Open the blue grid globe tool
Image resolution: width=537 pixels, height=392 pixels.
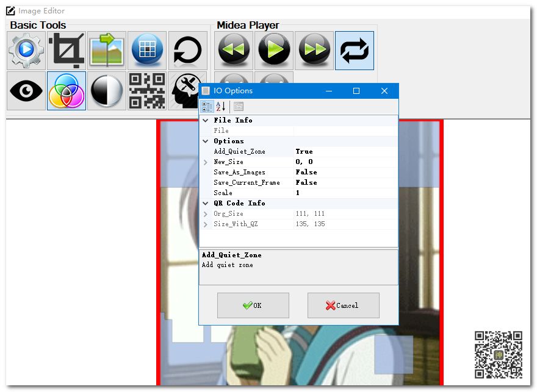pyautogui.click(x=147, y=51)
